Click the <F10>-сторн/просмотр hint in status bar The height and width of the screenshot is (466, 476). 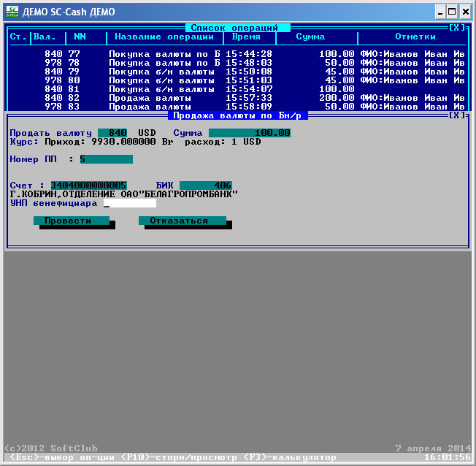(179, 457)
